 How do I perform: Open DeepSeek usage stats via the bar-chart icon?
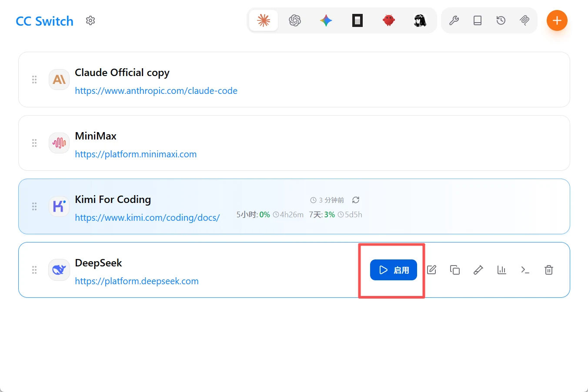[502, 270]
